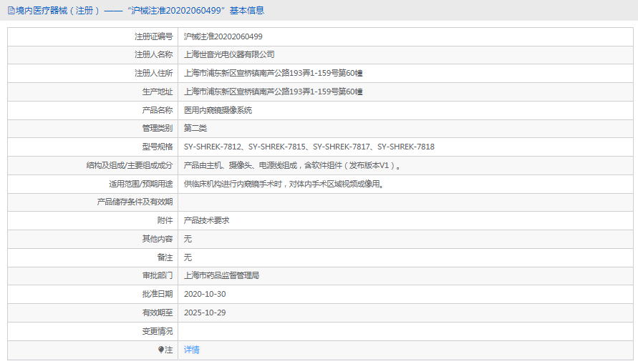Screen dimensions: 638x364
Task: Select approving department 上海市药品监督管理局
Action: pyautogui.click(x=221, y=275)
